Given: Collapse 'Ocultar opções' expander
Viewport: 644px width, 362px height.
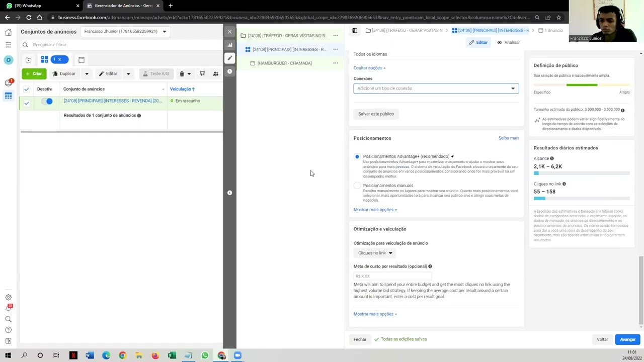Looking at the screenshot, I should [x=369, y=68].
